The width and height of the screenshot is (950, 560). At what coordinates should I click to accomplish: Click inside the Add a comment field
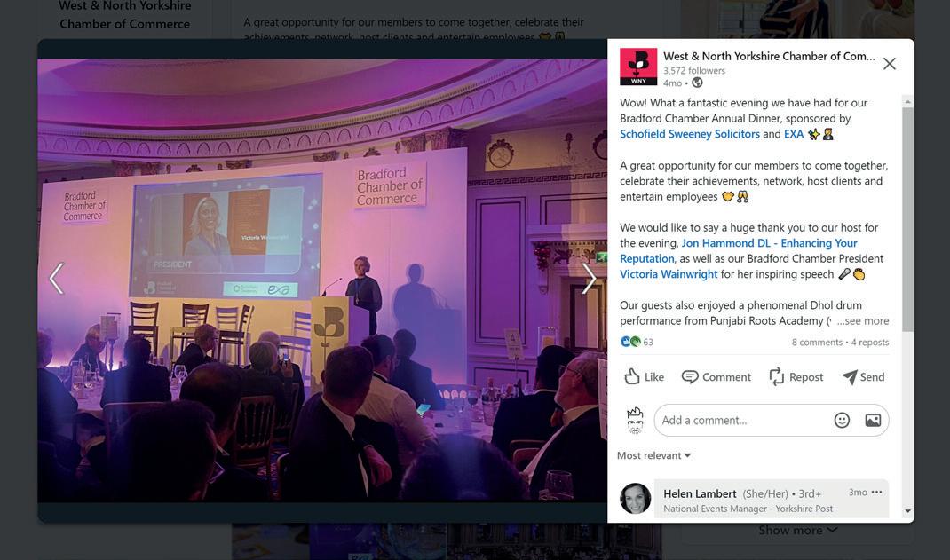pos(742,420)
